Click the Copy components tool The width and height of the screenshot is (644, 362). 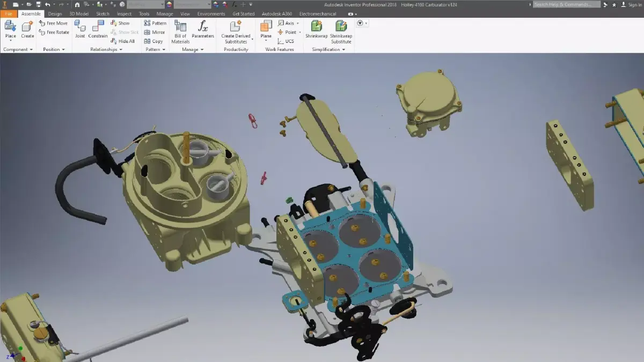click(153, 41)
